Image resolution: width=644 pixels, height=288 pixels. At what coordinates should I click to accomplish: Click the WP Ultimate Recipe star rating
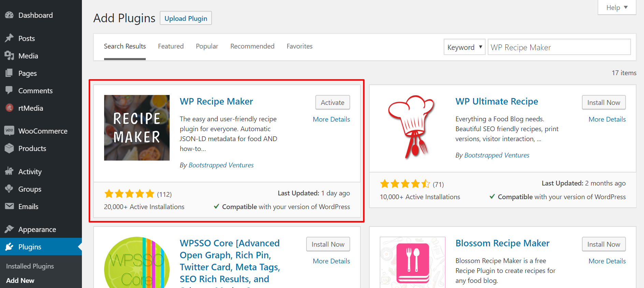click(x=405, y=184)
